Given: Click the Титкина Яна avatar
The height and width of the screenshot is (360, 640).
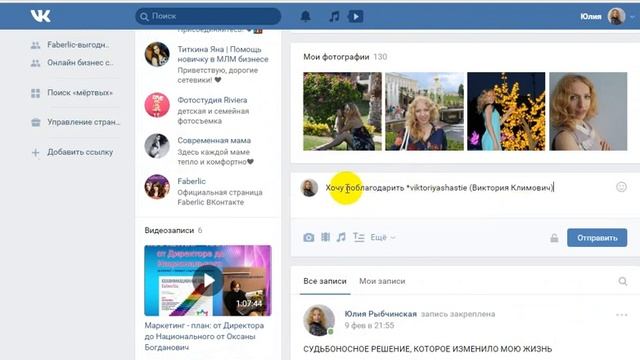Looking at the screenshot, I should click(x=157, y=54).
